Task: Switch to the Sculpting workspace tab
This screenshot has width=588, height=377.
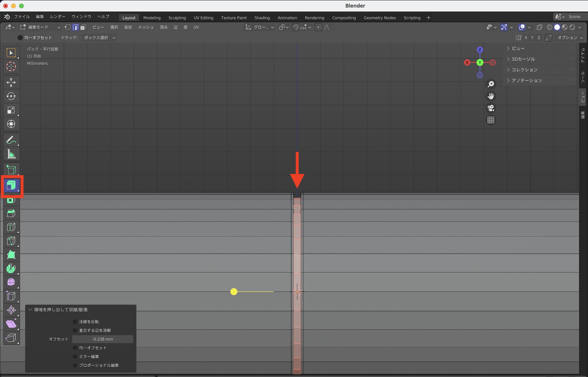Action: (177, 18)
